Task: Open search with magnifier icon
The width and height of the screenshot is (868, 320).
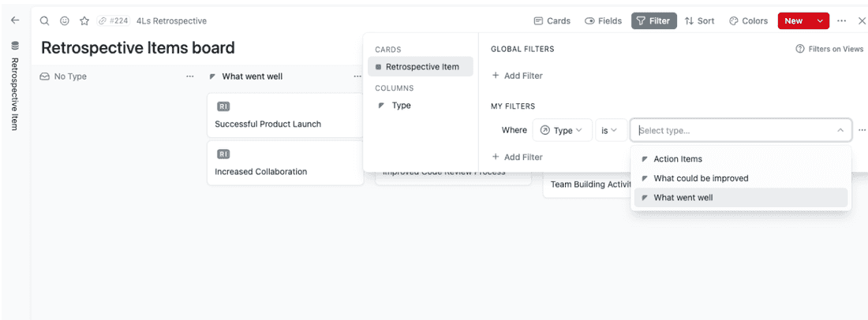Action: click(x=45, y=21)
